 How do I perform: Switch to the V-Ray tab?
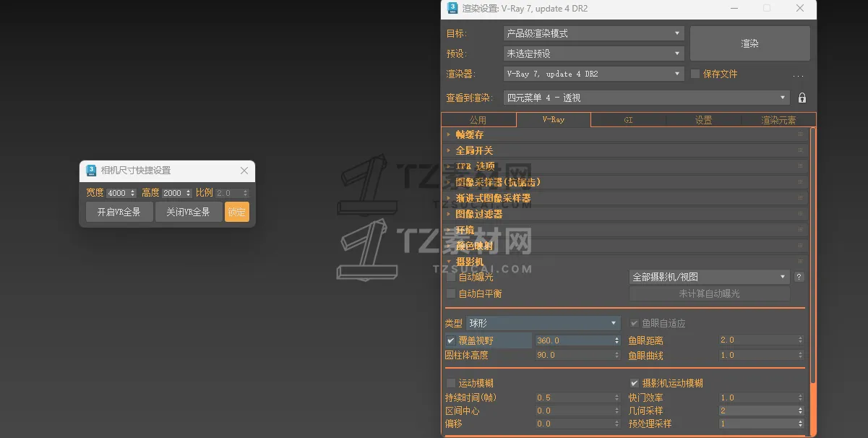pos(554,120)
